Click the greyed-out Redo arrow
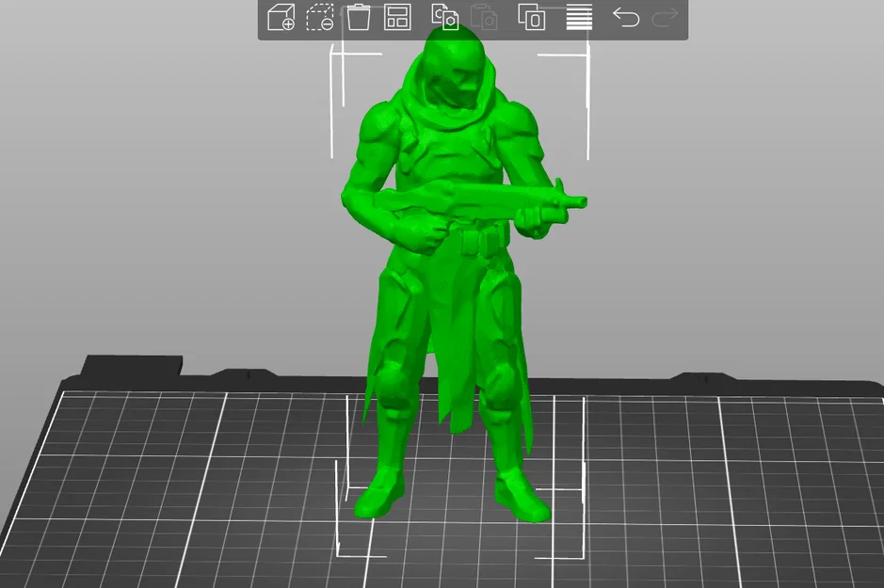This screenshot has height=588, width=884. click(x=665, y=18)
